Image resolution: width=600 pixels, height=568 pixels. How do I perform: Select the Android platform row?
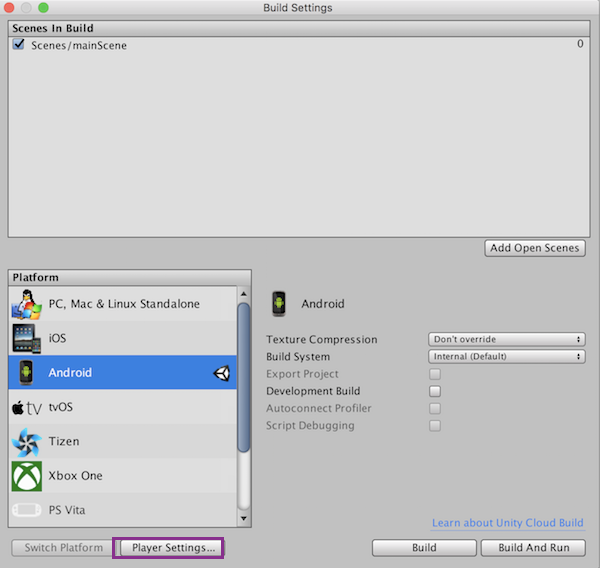point(122,372)
